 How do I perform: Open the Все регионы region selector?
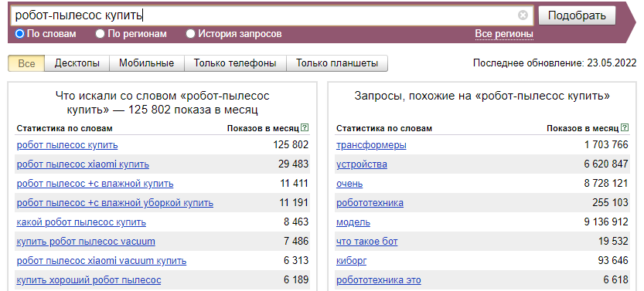(504, 34)
